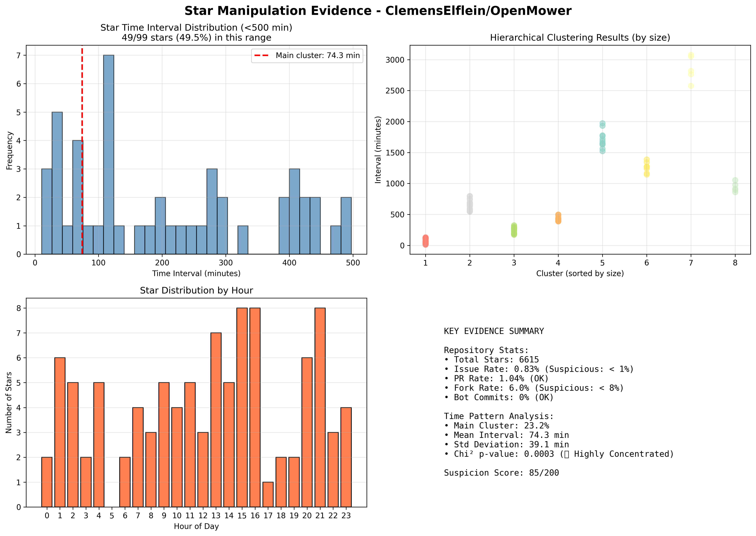The height and width of the screenshot is (536, 756).
Task: Click the 'KEY EVIDENCE SUMMARY' heading
Action: coord(494,331)
